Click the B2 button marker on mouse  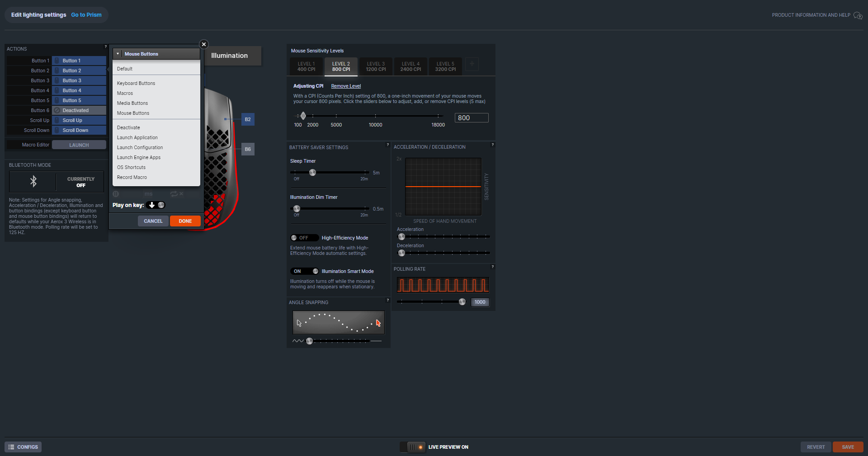click(248, 119)
